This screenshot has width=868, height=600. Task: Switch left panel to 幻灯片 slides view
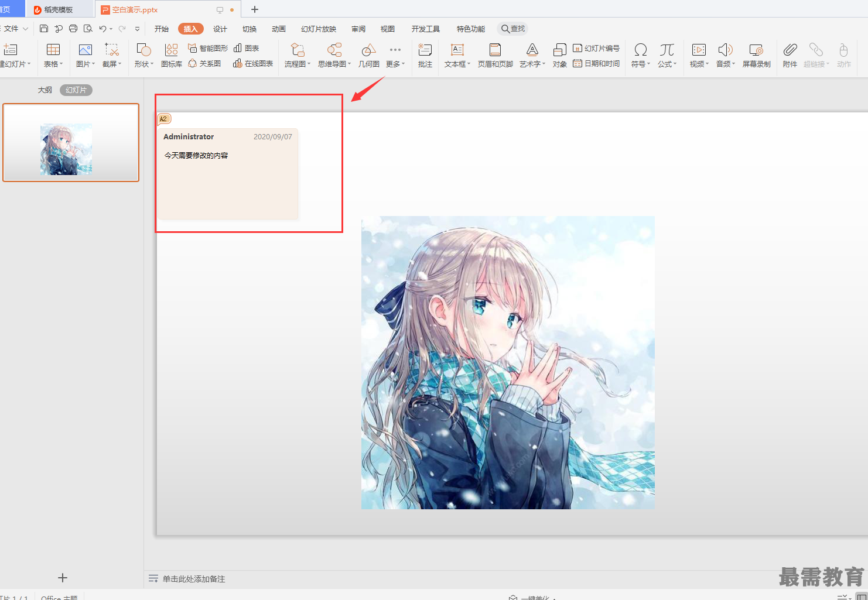76,90
